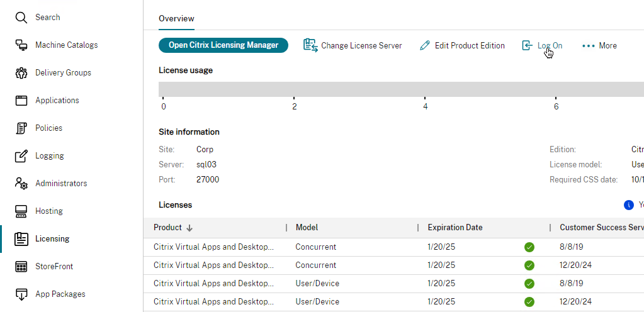Screen dimensions: 644x312
Task: Click the Search magnifier icon in sidebar
Action: (21, 18)
